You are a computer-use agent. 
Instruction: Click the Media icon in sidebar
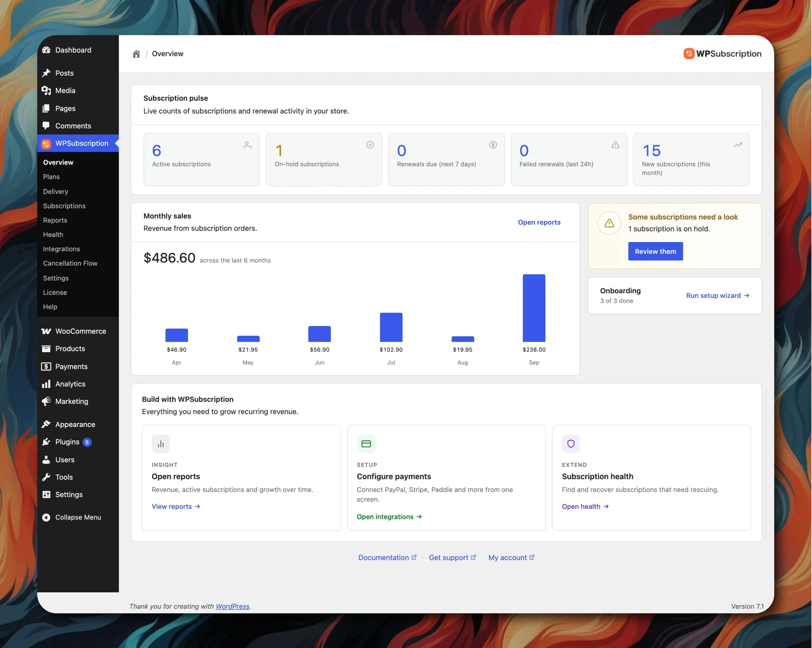[46, 90]
